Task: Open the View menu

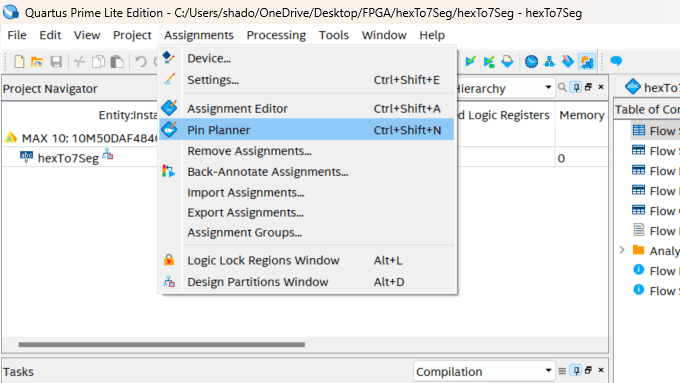Action: tap(87, 35)
